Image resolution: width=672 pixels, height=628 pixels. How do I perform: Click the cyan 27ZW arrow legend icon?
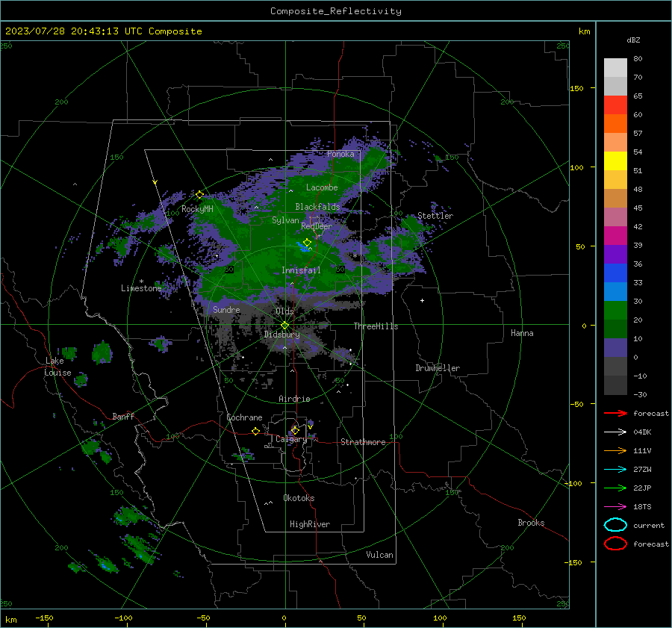point(615,470)
